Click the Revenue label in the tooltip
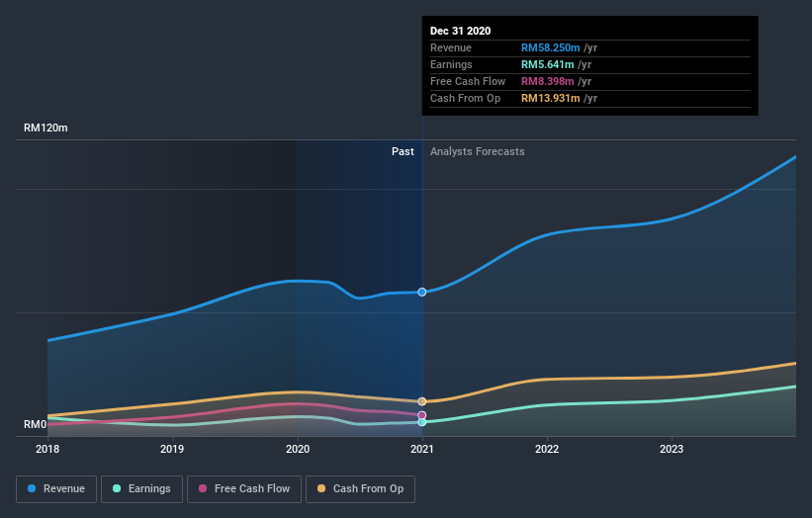The height and width of the screenshot is (518, 812). coord(451,47)
